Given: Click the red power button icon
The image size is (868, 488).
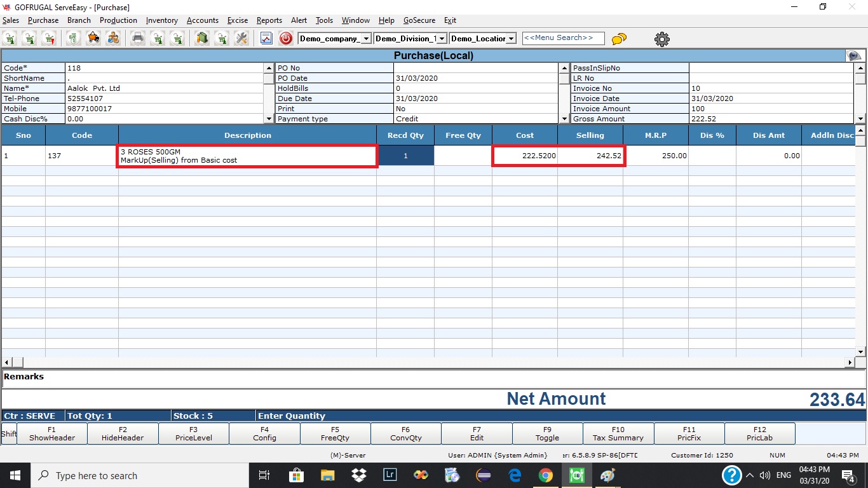Looking at the screenshot, I should (286, 38).
